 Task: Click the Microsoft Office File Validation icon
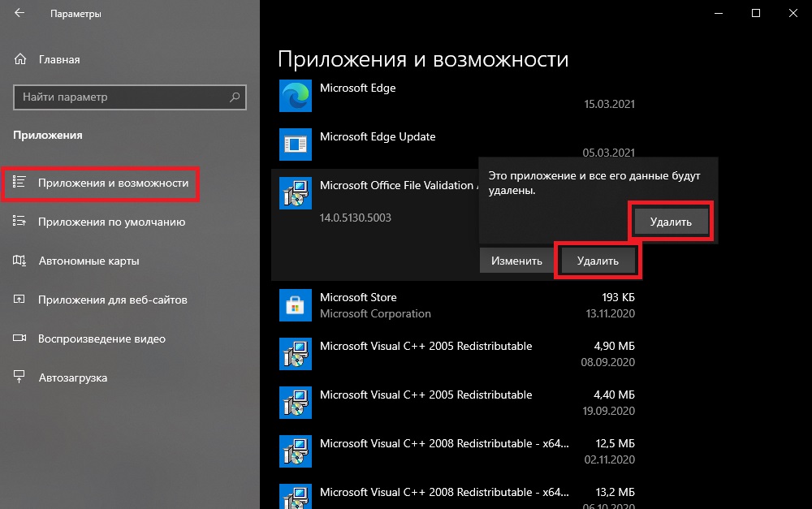[x=296, y=193]
